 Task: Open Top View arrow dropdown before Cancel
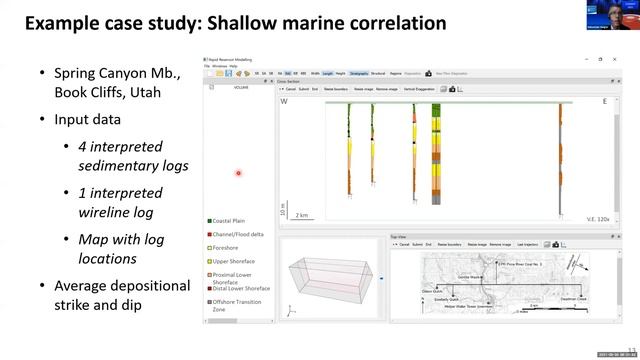(x=395, y=244)
